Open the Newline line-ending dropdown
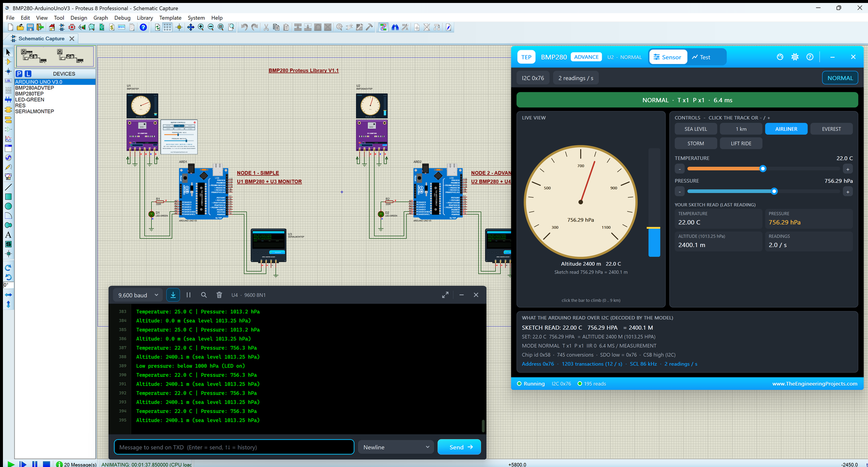 (x=396, y=447)
